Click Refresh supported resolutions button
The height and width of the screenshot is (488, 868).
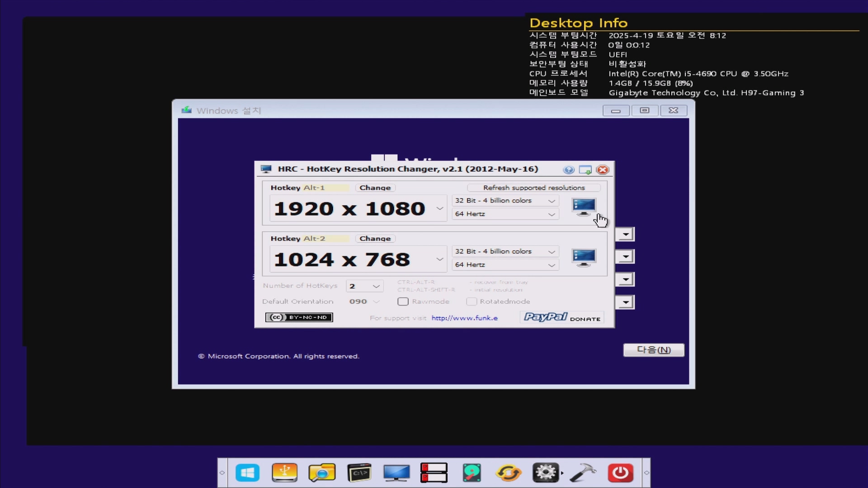(533, 188)
